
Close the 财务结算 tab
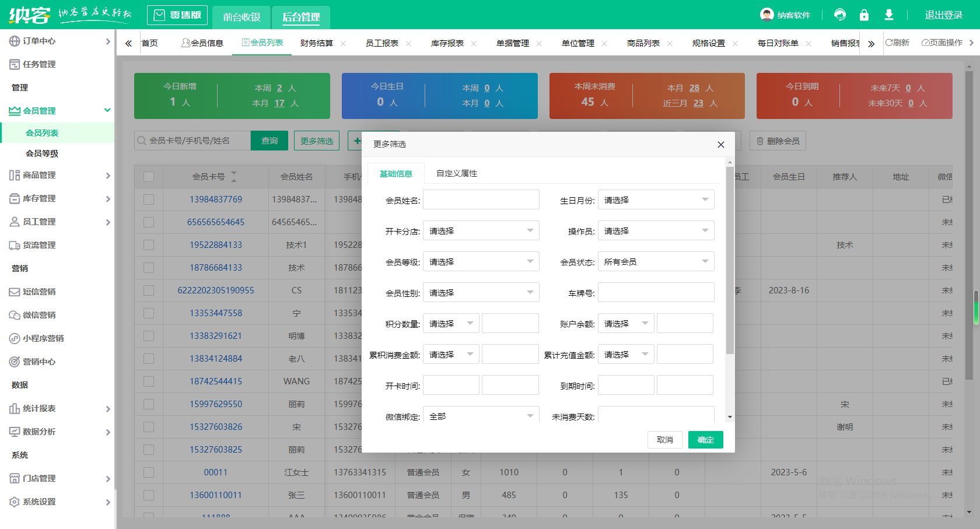343,44
